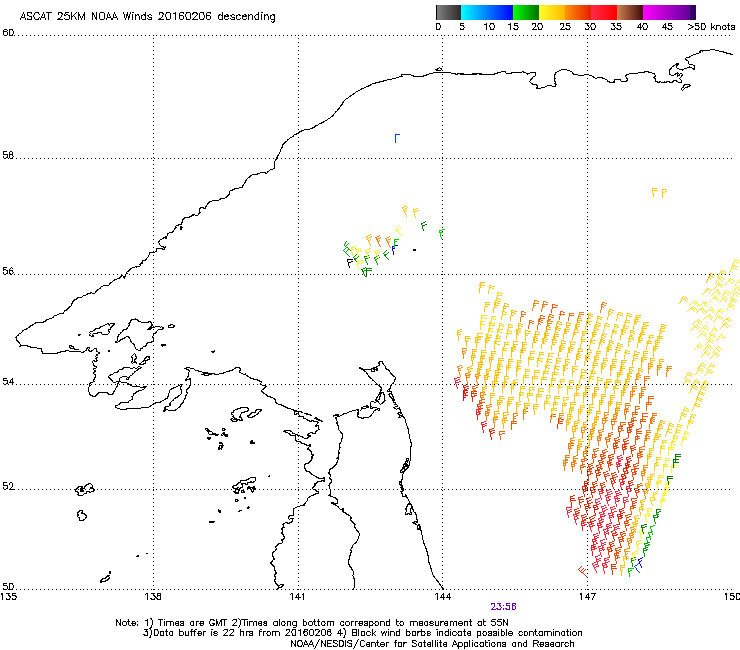This screenshot has width=740, height=650.
Task: Pick the magenta-purple 40-50 knots legend swatch
Action: click(x=669, y=12)
